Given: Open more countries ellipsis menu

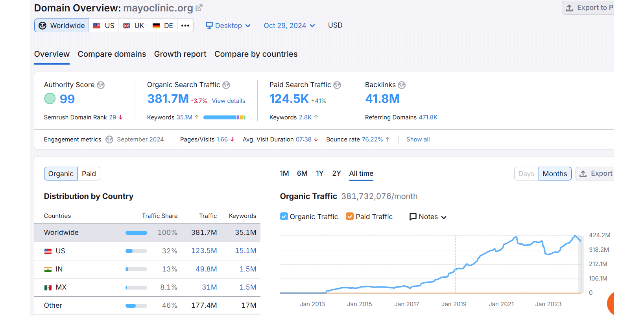Looking at the screenshot, I should pyautogui.click(x=185, y=26).
